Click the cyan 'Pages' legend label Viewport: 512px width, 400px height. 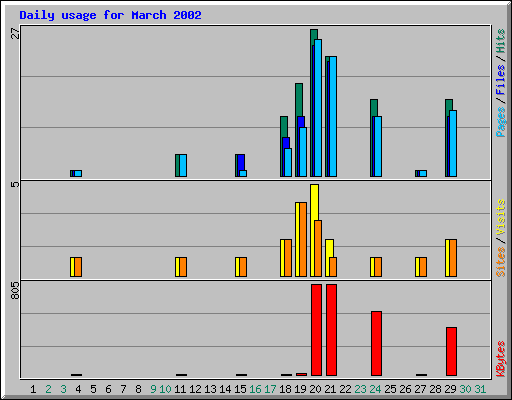coord(500,122)
